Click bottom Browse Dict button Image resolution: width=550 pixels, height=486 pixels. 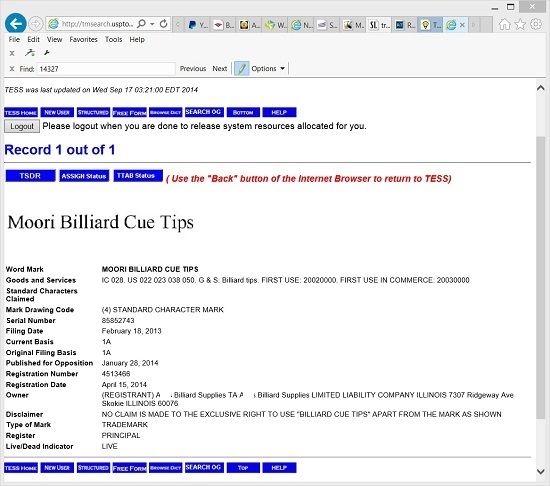pyautogui.click(x=166, y=468)
